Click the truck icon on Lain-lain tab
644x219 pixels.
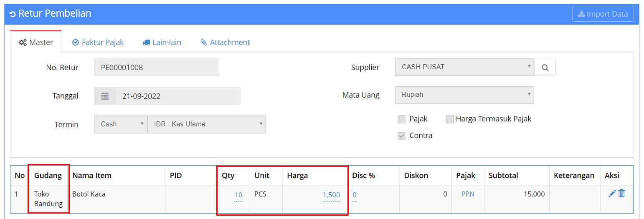tap(146, 43)
